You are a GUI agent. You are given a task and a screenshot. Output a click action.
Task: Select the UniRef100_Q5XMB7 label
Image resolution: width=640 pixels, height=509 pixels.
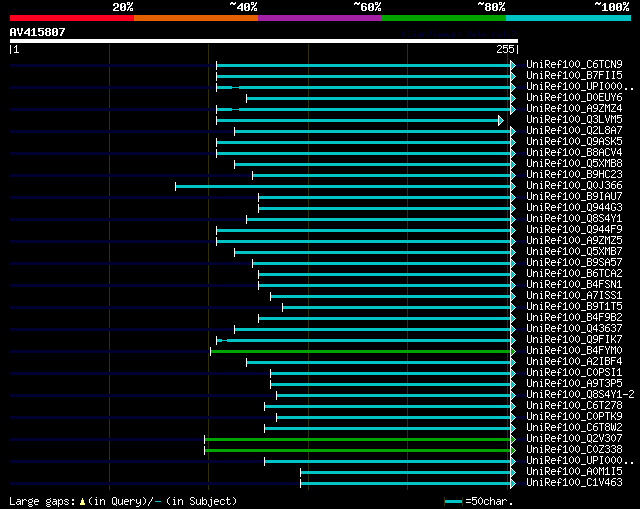coord(574,252)
